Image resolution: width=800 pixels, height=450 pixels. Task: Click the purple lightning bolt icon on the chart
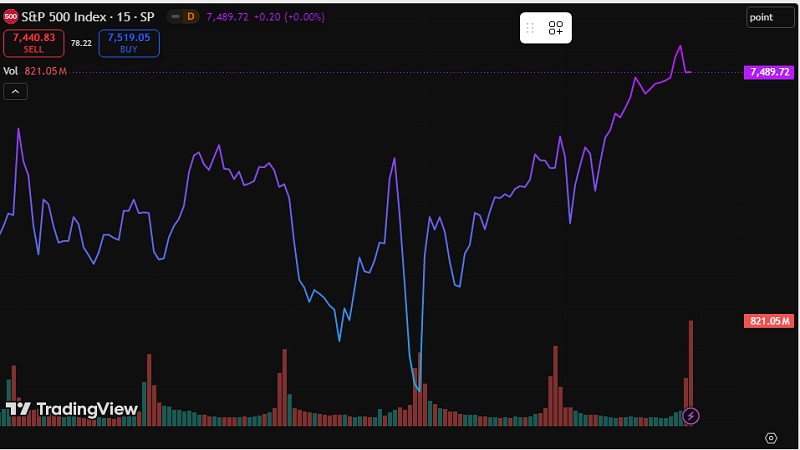[690, 416]
